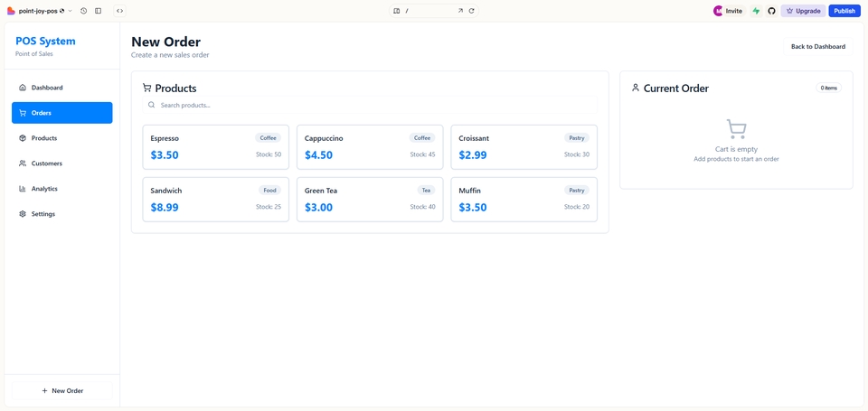
Task: Open Products in sidebar
Action: 62,138
